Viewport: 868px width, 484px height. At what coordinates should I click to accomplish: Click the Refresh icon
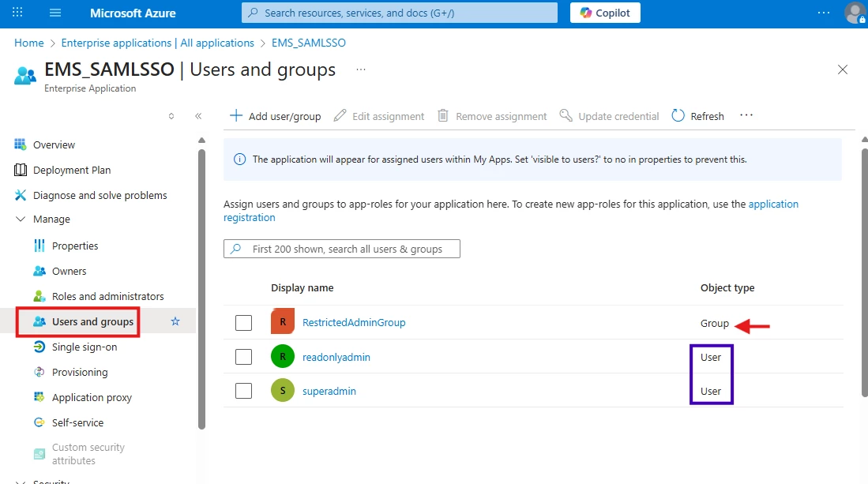[678, 115]
